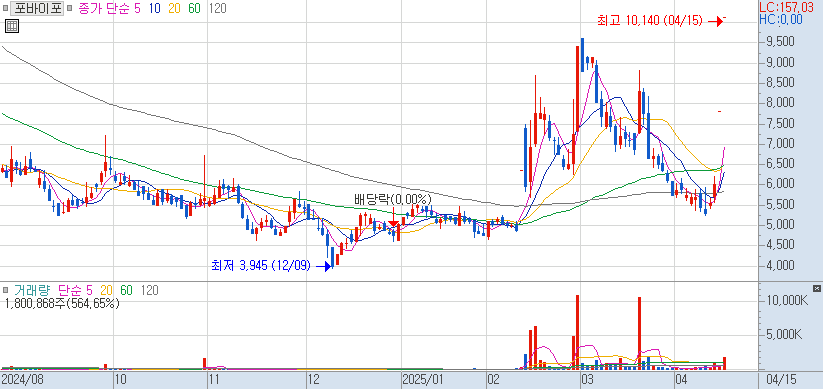Click the 5,000 price axis label
823x389 pixels.
pos(779,225)
